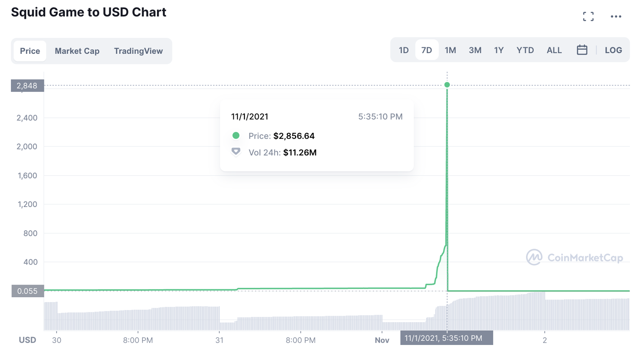The width and height of the screenshot is (644, 348).
Task: Choose the 1M time range
Action: 450,50
